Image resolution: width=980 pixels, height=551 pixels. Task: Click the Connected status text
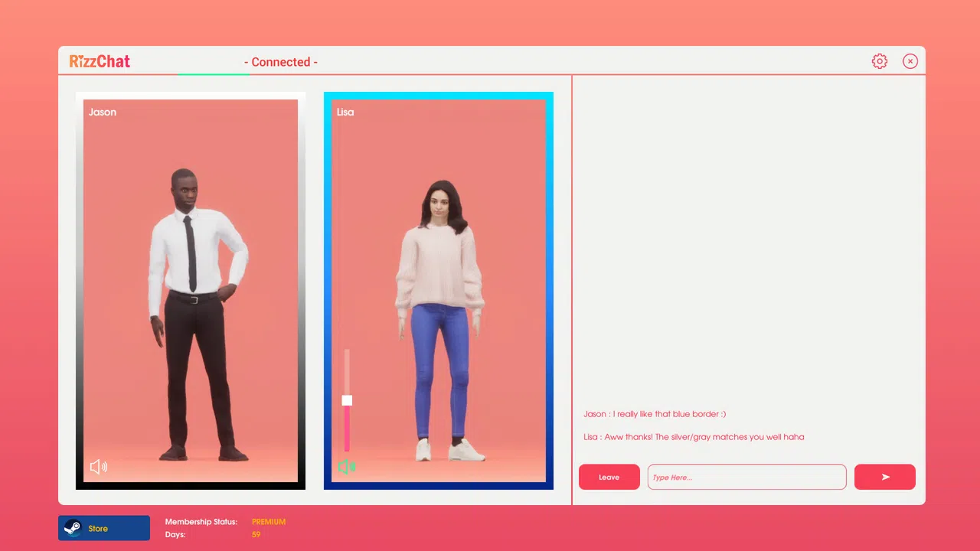pos(281,62)
